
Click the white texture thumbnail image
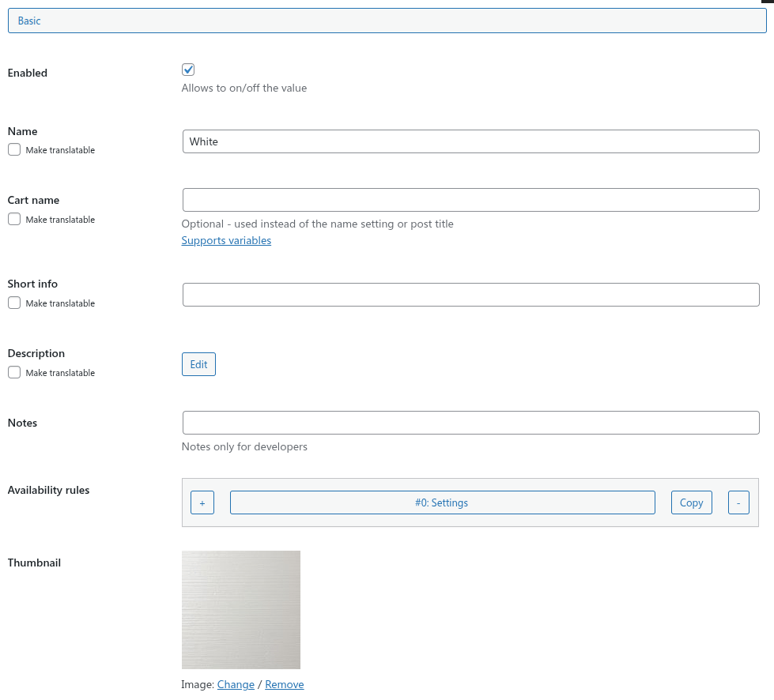(x=241, y=610)
